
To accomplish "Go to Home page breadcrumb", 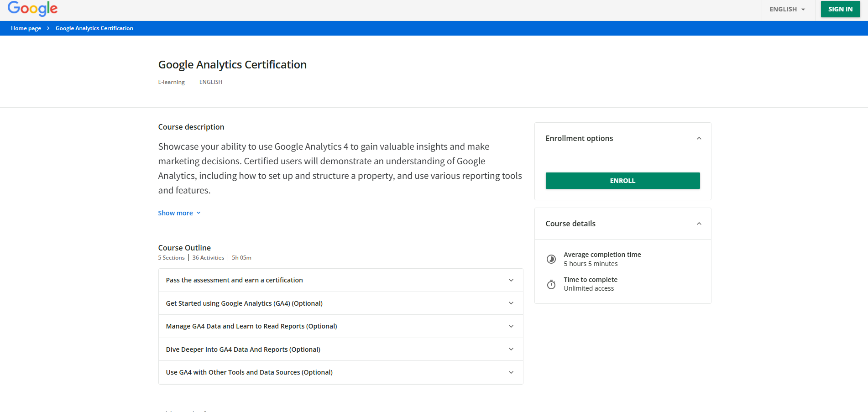I will (26, 28).
